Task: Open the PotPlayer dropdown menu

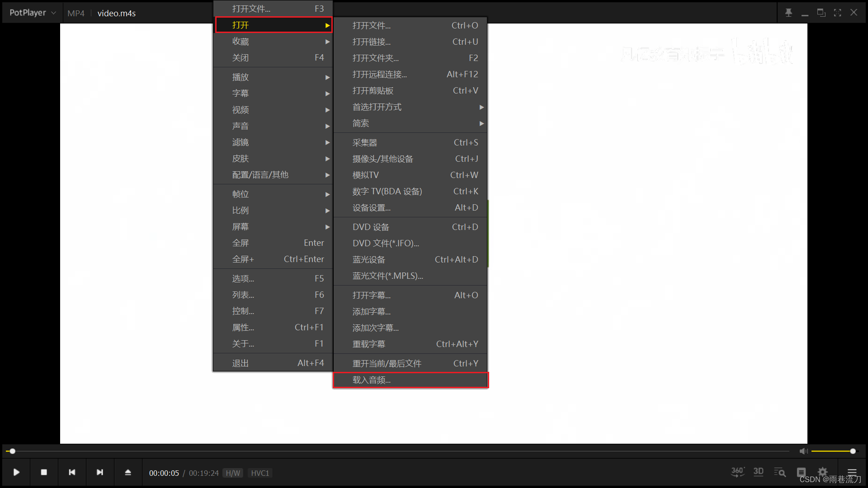Action: tap(32, 13)
